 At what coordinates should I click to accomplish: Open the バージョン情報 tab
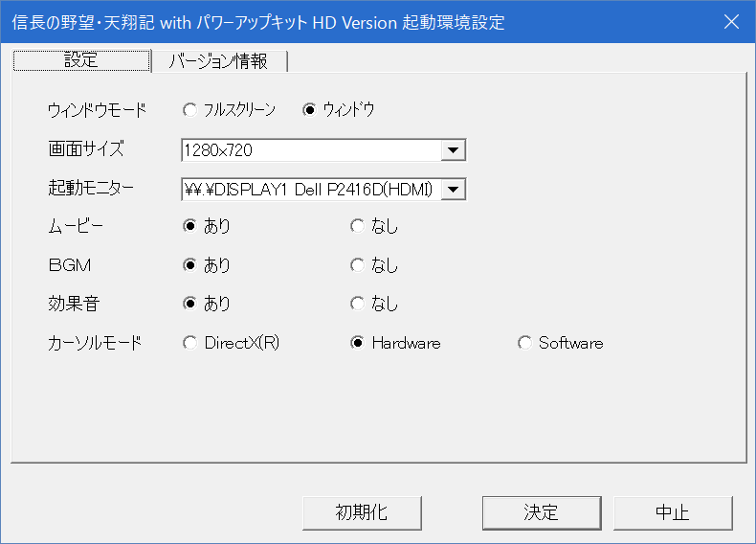[x=219, y=61]
